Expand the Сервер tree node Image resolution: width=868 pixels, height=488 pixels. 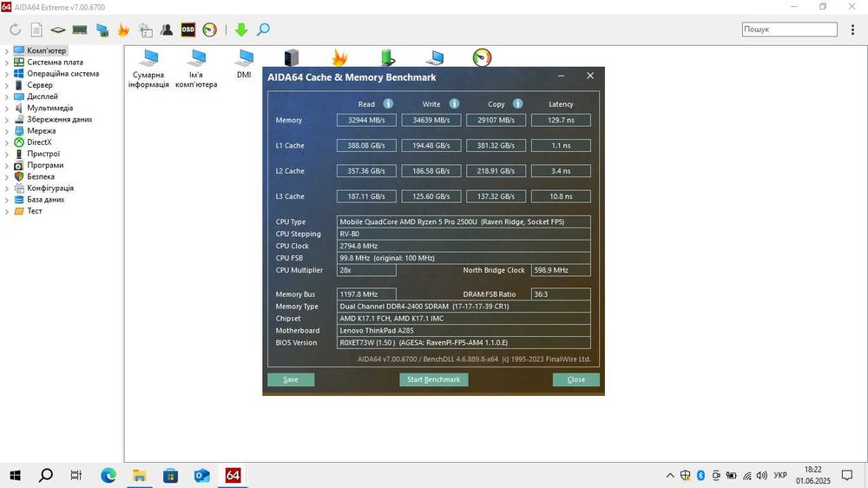pos(7,85)
